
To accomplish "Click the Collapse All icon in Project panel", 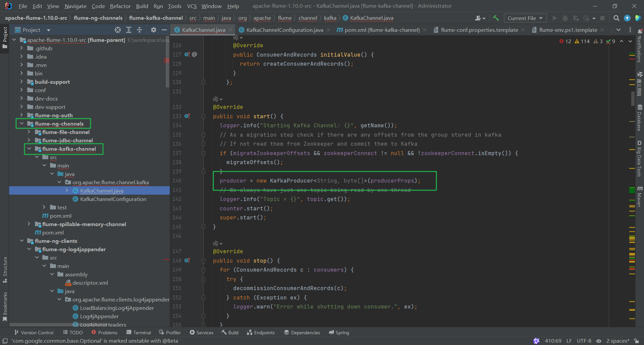I will 140,30.
